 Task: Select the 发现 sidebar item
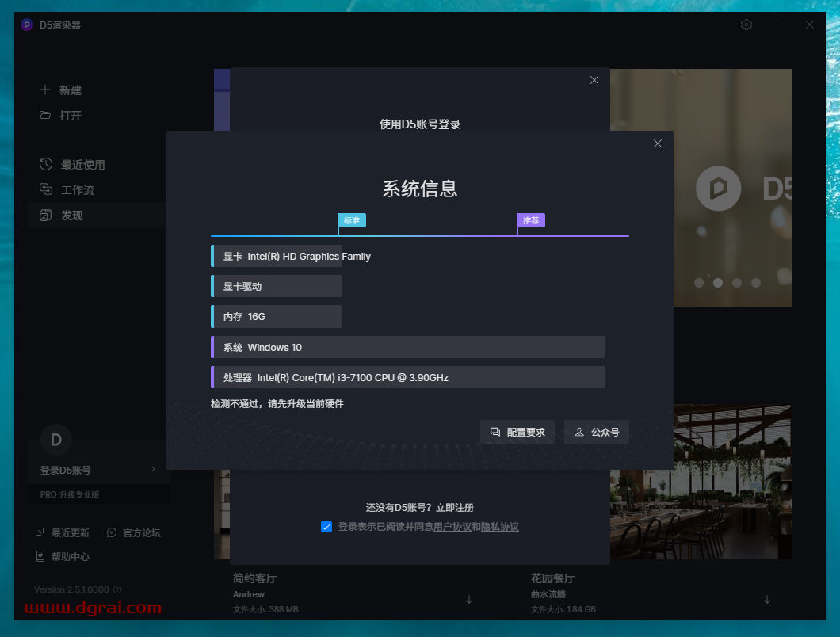[97, 215]
